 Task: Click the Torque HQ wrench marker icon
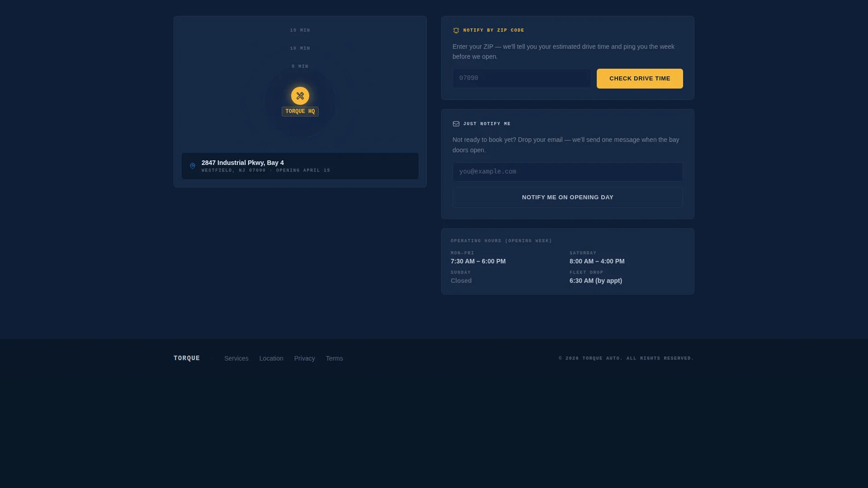300,96
